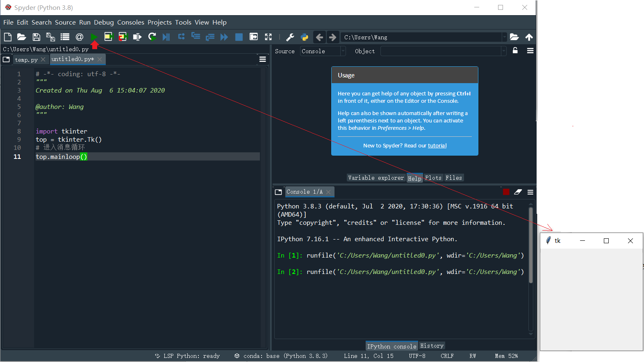Open Preferences using the wrench icon
The width and height of the screenshot is (644, 362).
click(x=290, y=37)
